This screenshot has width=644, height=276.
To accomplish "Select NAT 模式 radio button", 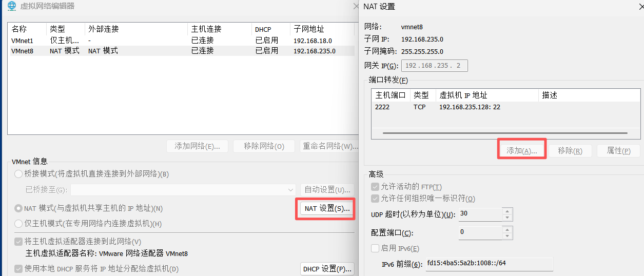I will point(19,208).
